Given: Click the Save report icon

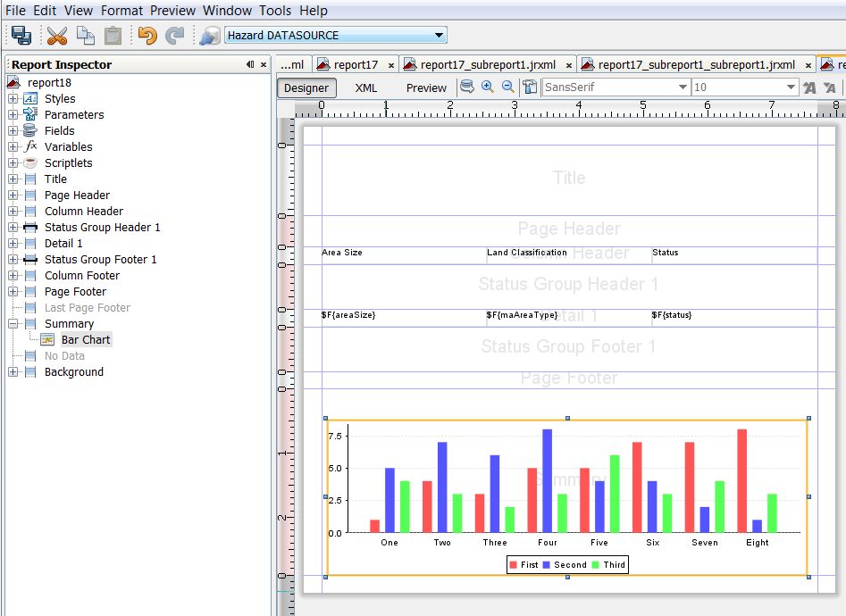Looking at the screenshot, I should point(22,36).
